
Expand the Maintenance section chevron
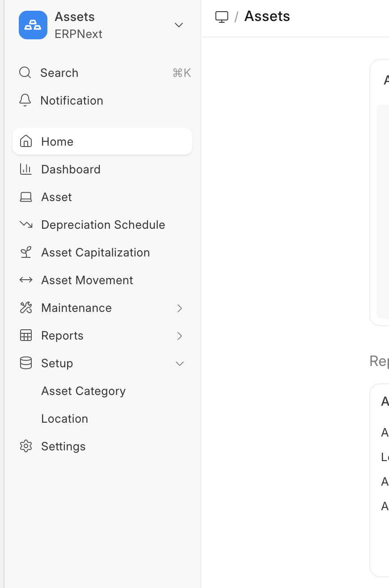pyautogui.click(x=180, y=308)
